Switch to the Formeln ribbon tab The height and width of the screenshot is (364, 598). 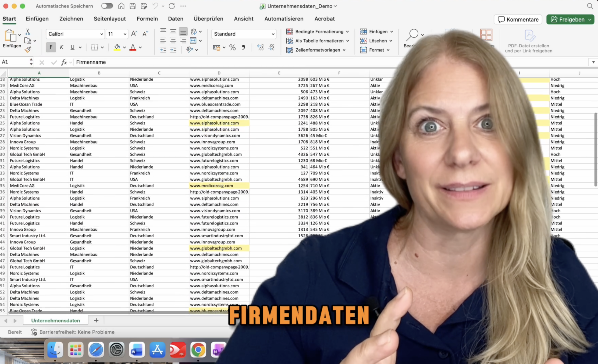147,19
